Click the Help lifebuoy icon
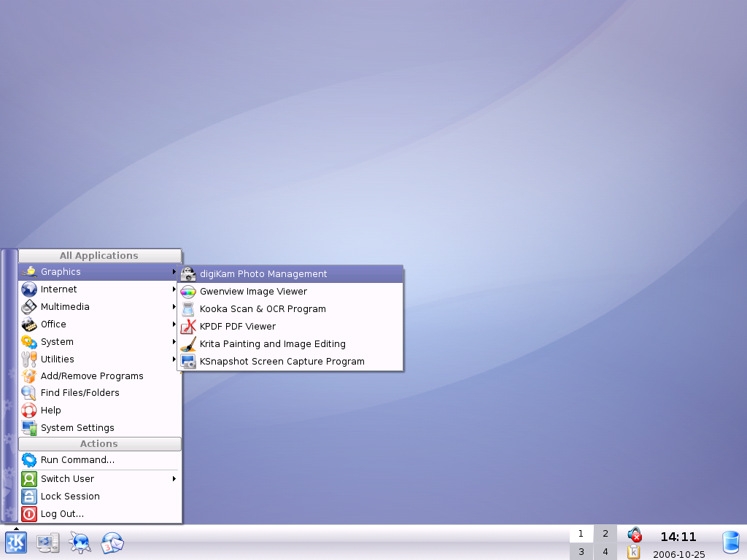The width and height of the screenshot is (747, 560). tap(29, 411)
